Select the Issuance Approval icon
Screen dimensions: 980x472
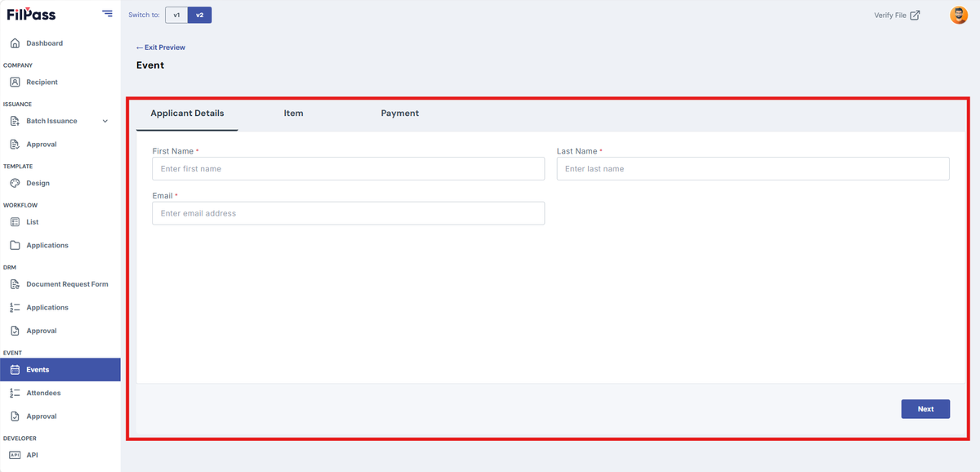(x=15, y=145)
